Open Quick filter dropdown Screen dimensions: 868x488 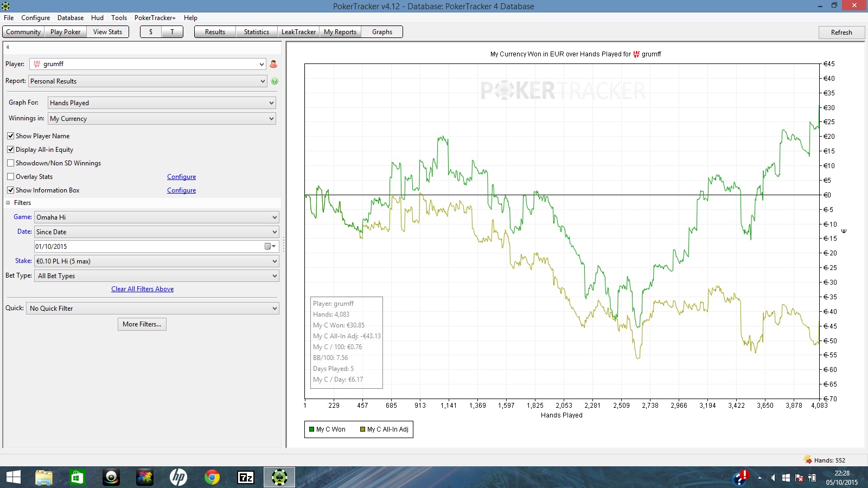tap(152, 309)
